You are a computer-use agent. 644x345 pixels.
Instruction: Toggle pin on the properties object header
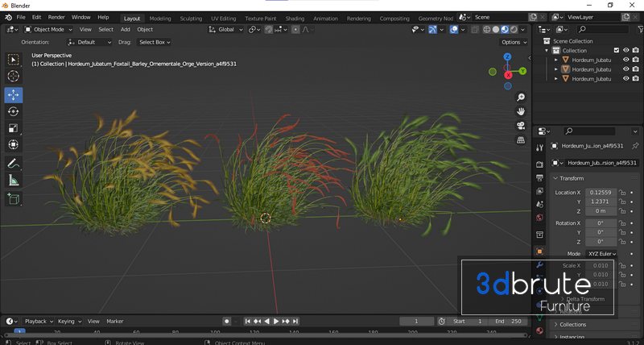point(635,146)
